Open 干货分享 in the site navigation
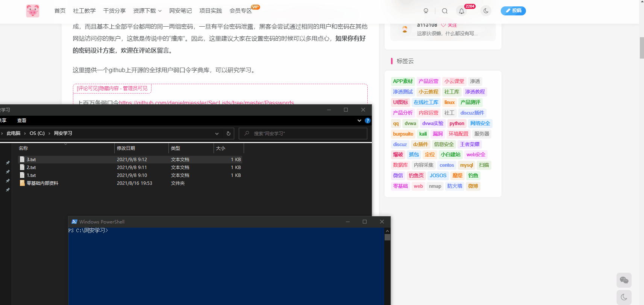 point(115,11)
